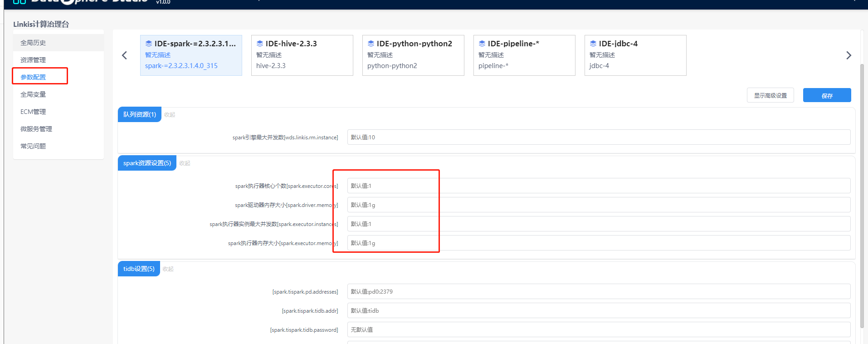Screen dimensions: 868x344
Task: Click the jdbc-4 subtitle text
Action: click(599, 66)
